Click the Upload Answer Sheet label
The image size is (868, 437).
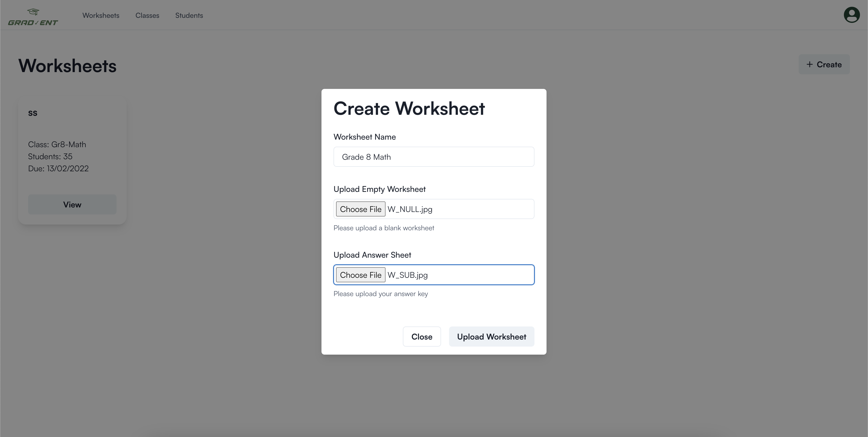tap(372, 255)
